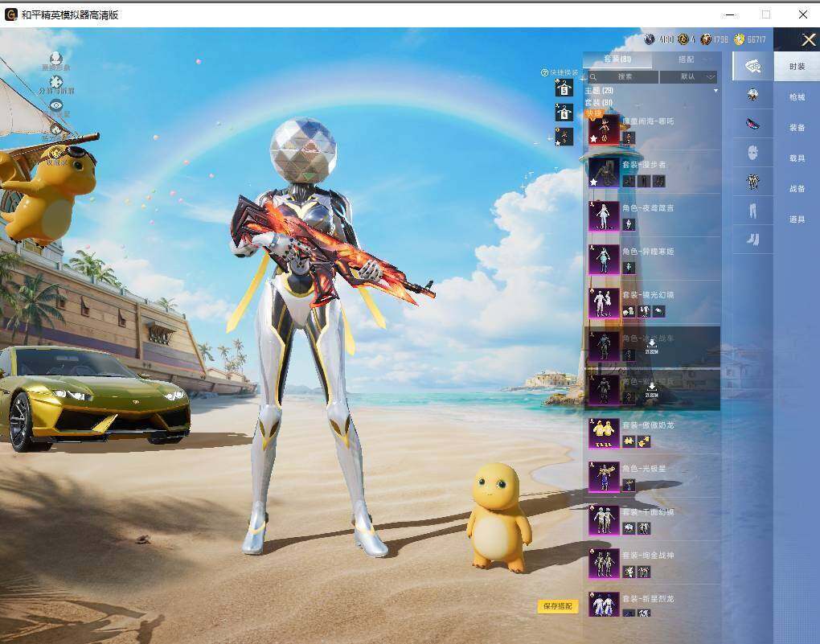Open the 战备 menu item

tap(797, 188)
